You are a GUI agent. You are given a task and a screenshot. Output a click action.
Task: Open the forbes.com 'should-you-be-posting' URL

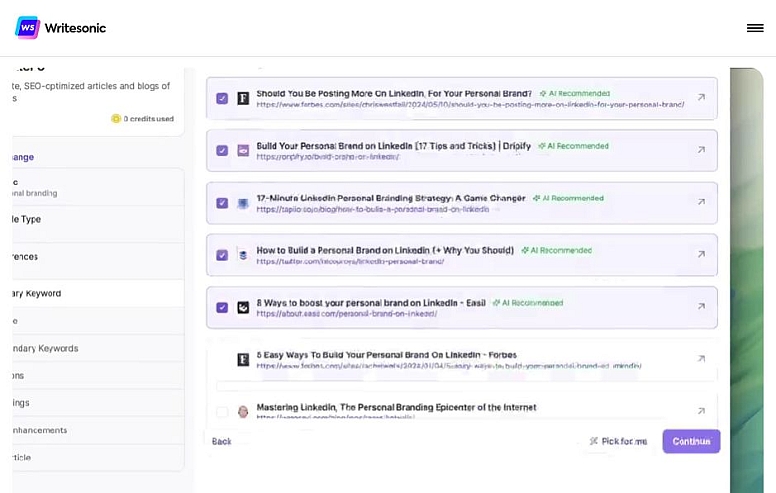(x=470, y=104)
